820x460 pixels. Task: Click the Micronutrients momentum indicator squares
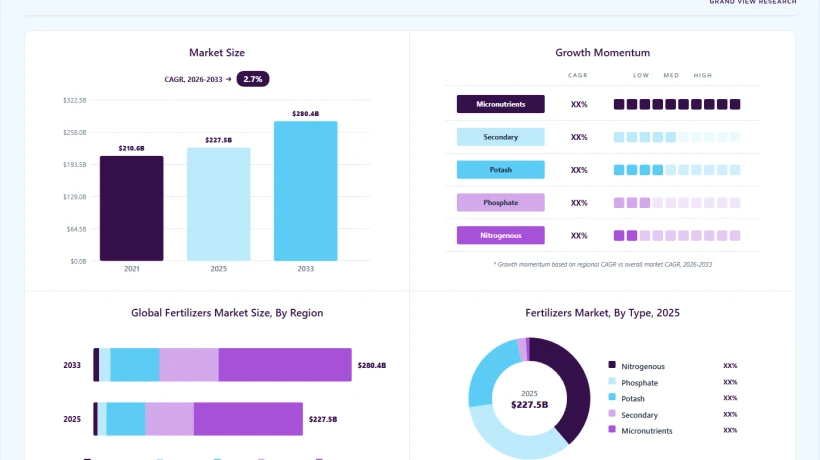(677, 105)
